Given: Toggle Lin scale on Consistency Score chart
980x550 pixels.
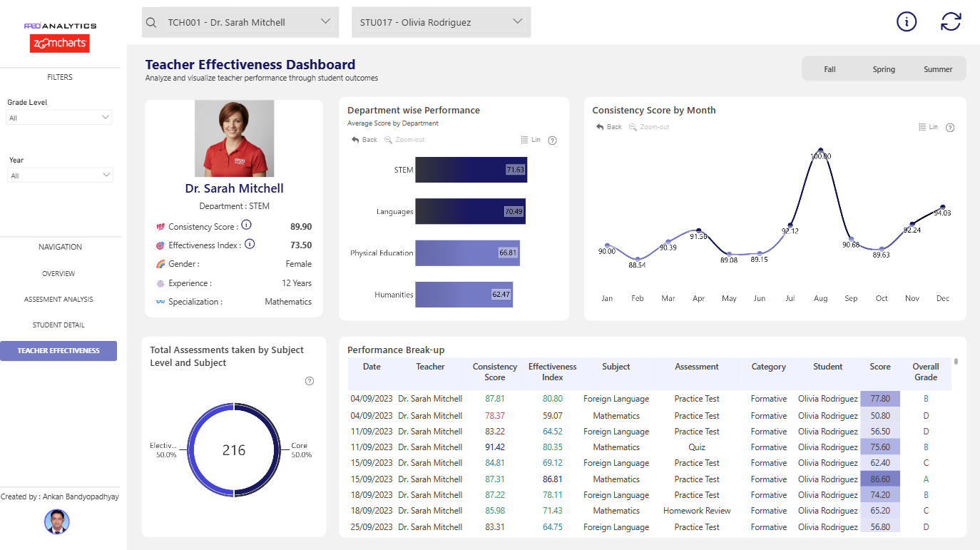Looking at the screenshot, I should coord(928,127).
